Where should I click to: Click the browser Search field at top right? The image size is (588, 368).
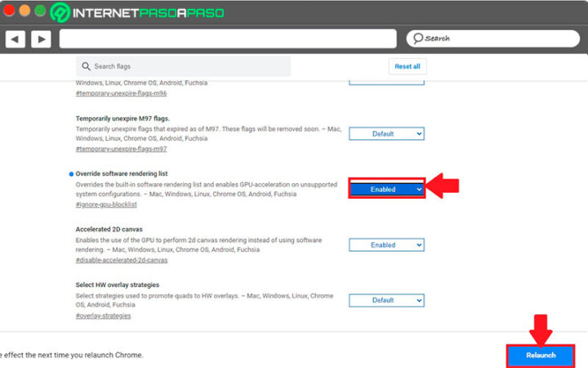(492, 38)
